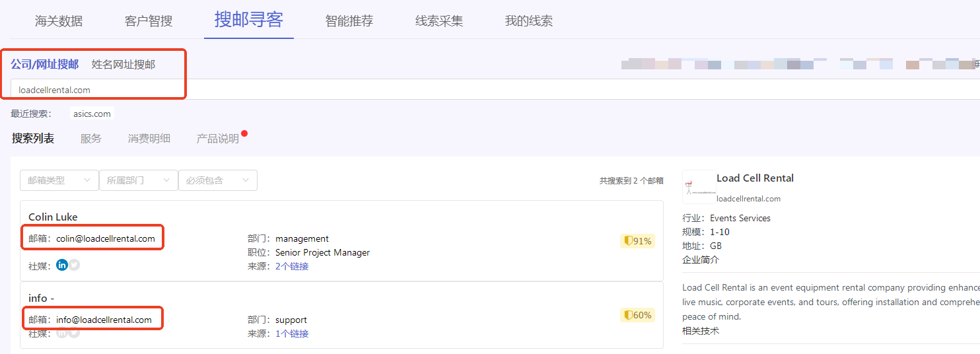Screen dimensions: 980x354
Task: Click the 91% confidence shield badge
Action: (x=638, y=241)
